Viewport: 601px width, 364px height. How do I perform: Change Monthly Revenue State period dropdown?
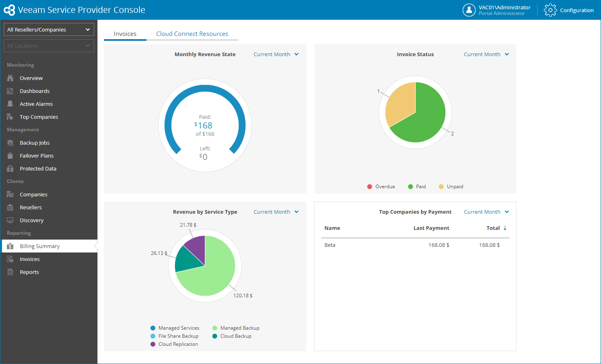click(276, 54)
